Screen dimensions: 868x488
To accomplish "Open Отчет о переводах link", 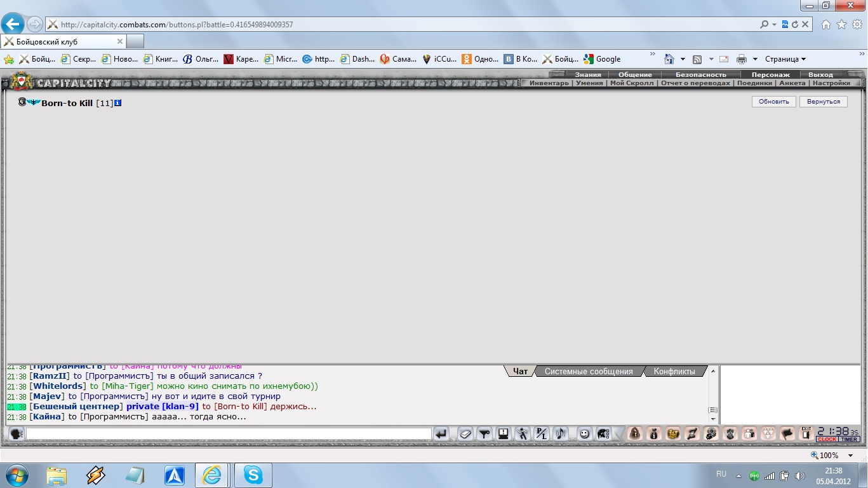I will 695,83.
